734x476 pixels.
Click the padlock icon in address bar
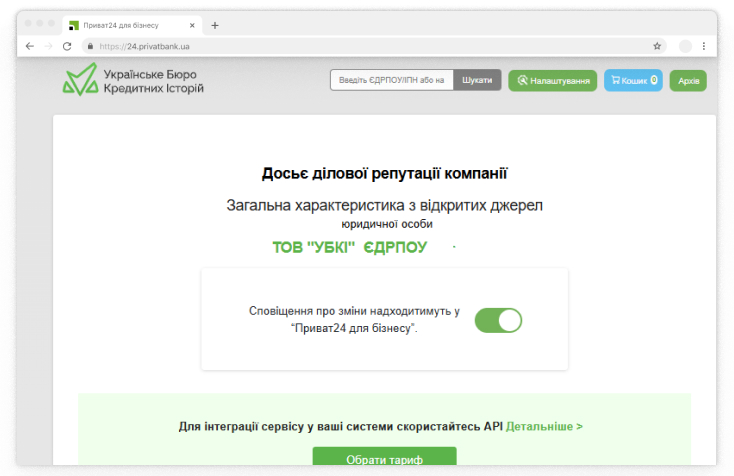90,46
